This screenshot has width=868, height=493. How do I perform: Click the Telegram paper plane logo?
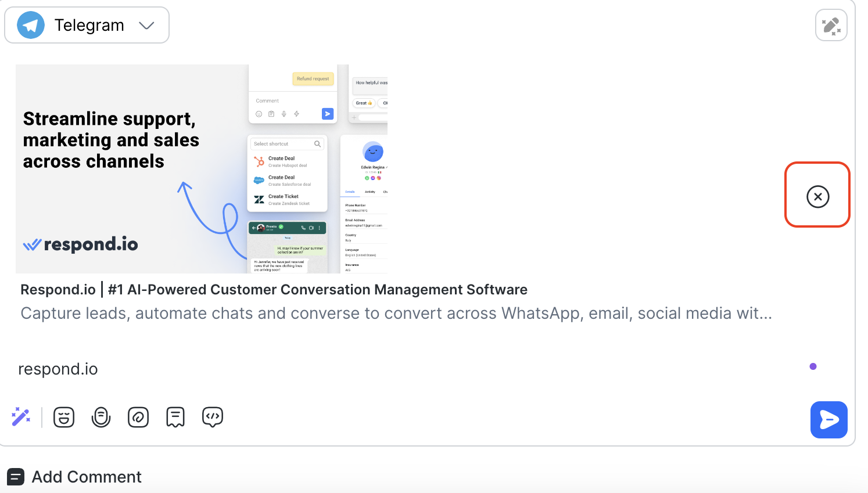click(31, 26)
